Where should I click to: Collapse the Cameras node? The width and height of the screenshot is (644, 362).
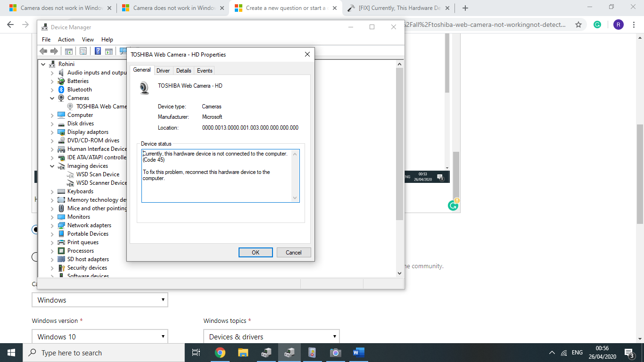coord(52,98)
